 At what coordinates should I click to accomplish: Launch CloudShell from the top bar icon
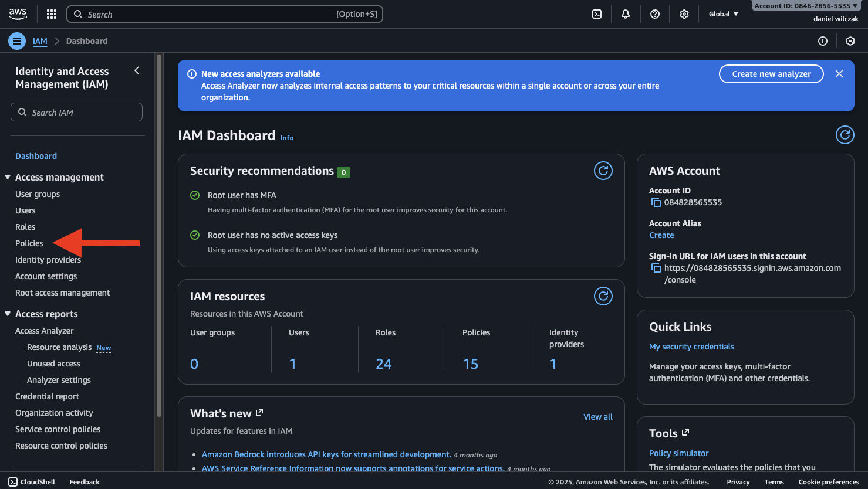pyautogui.click(x=597, y=14)
